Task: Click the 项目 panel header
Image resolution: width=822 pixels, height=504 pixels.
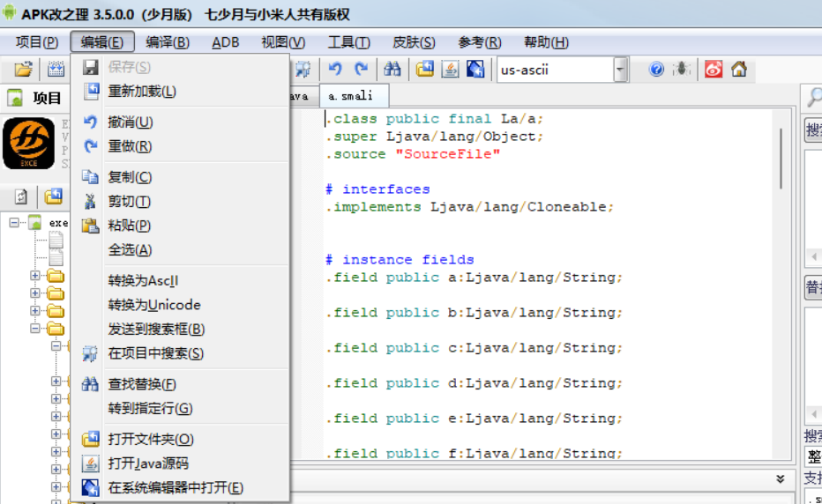Action: (x=34, y=98)
